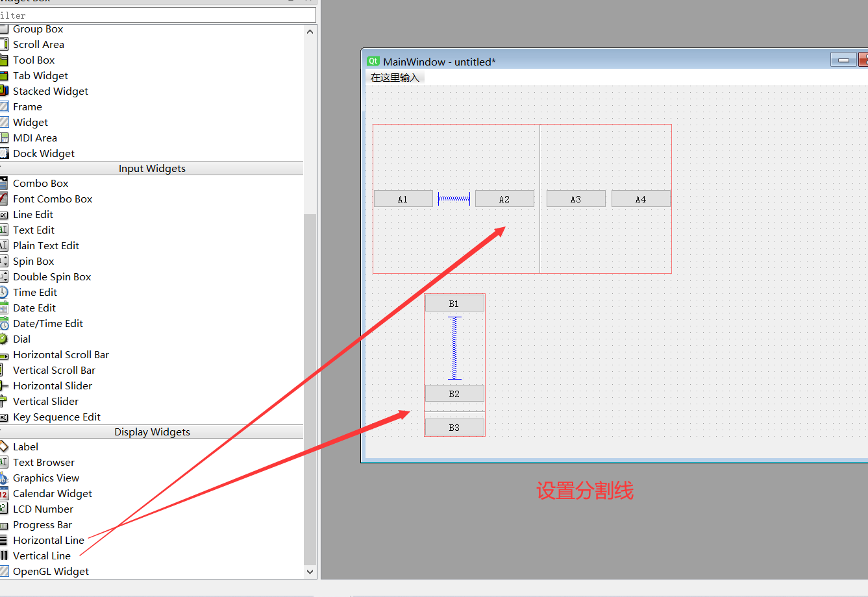The image size is (868, 597).
Task: Click the Graphics View item text
Action: click(46, 478)
